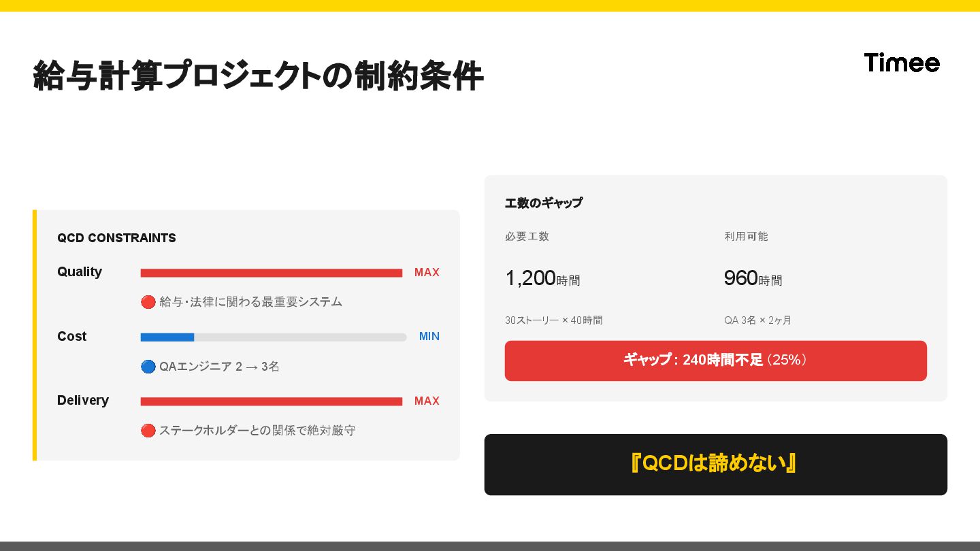Click the black 『QCDは諦めない』 box

click(x=716, y=465)
